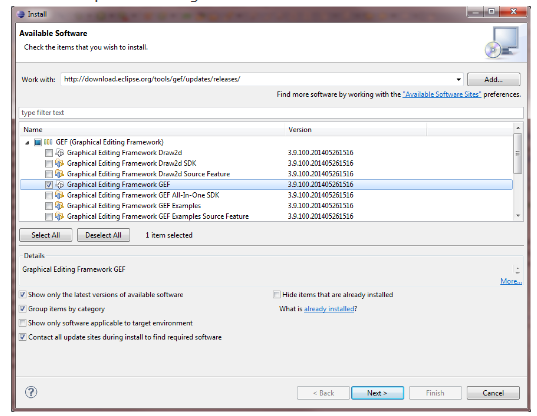
Task: Click the 1 item selected status text
Action: click(x=169, y=235)
